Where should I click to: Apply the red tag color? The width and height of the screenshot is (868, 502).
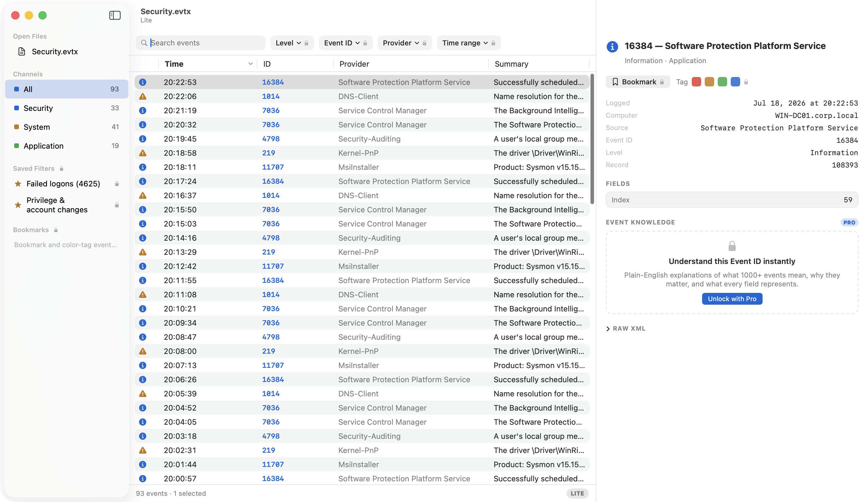click(x=696, y=82)
